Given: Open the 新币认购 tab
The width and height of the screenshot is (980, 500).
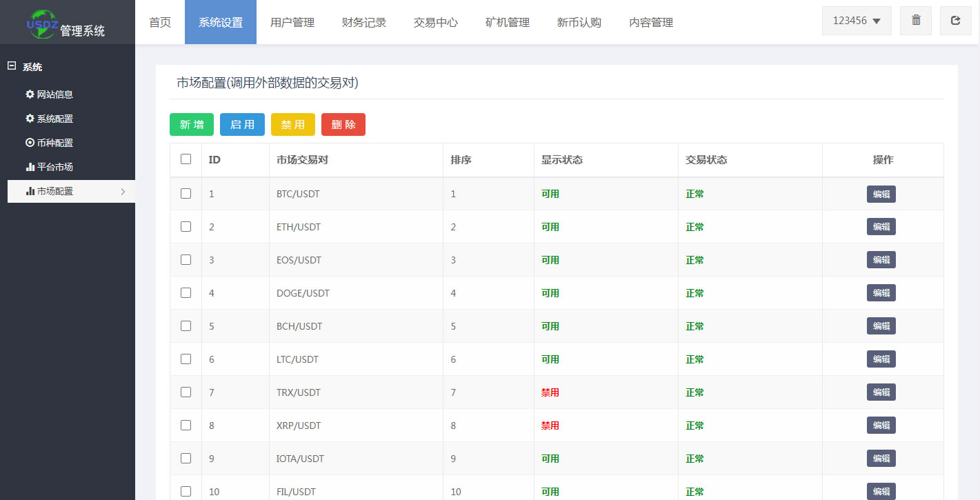Looking at the screenshot, I should [579, 22].
